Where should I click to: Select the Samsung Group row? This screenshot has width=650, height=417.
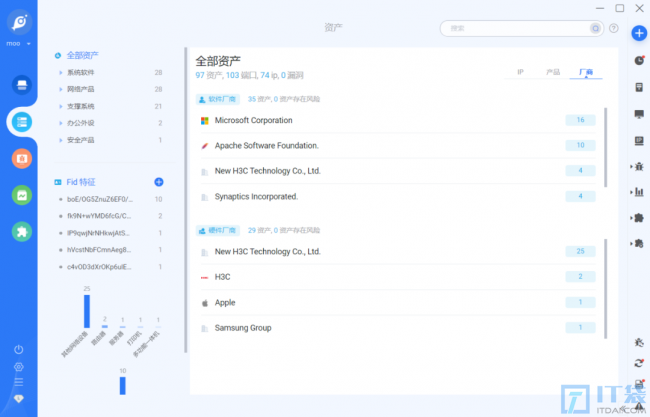click(x=398, y=328)
